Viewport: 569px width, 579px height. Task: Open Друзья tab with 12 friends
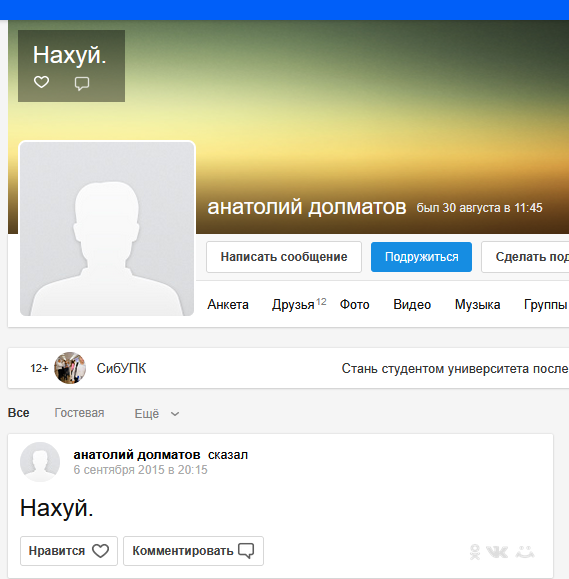click(x=299, y=305)
